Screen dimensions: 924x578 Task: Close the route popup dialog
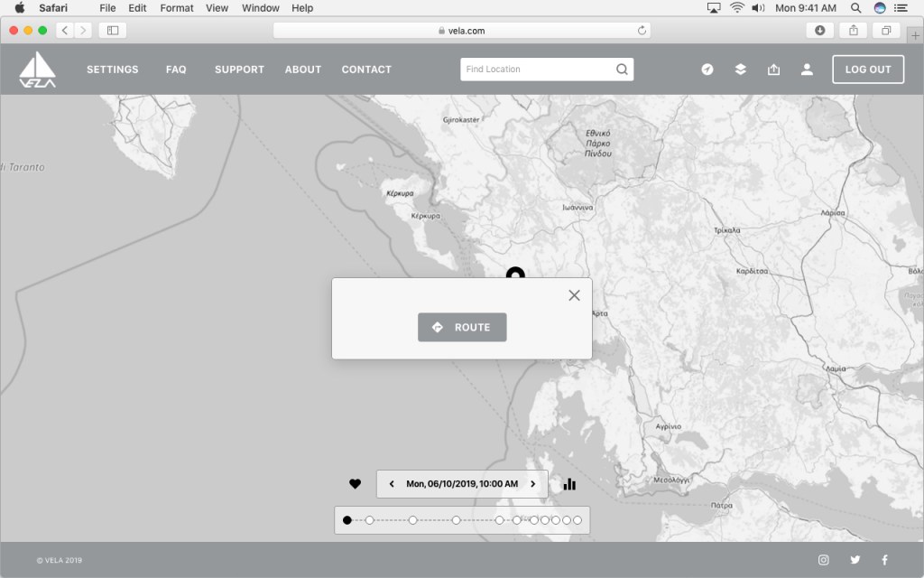tap(574, 295)
